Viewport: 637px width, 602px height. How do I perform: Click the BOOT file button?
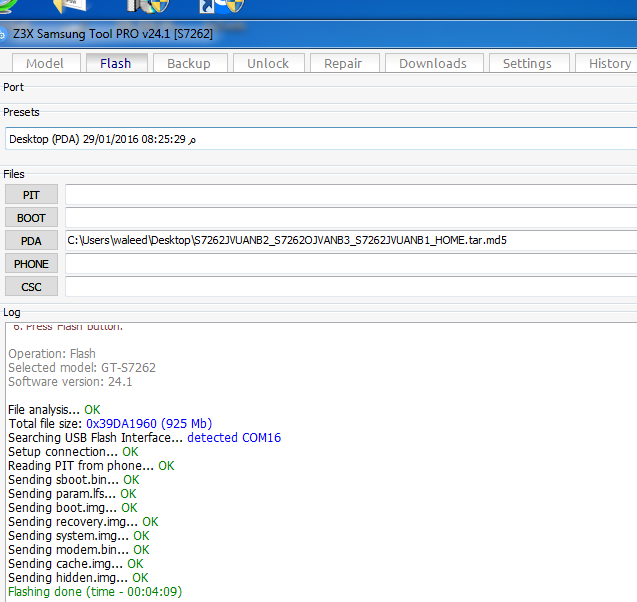coord(31,218)
